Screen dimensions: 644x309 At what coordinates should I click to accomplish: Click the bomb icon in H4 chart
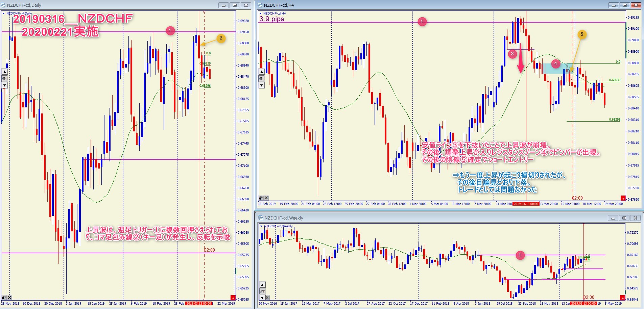click(261, 198)
